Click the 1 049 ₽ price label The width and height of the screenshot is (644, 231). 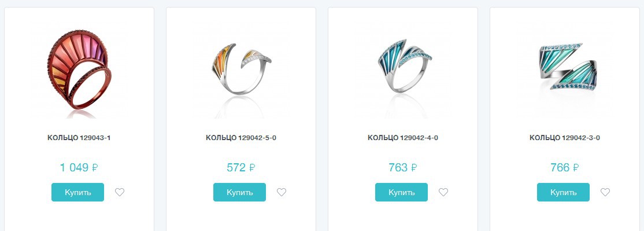[x=79, y=168]
